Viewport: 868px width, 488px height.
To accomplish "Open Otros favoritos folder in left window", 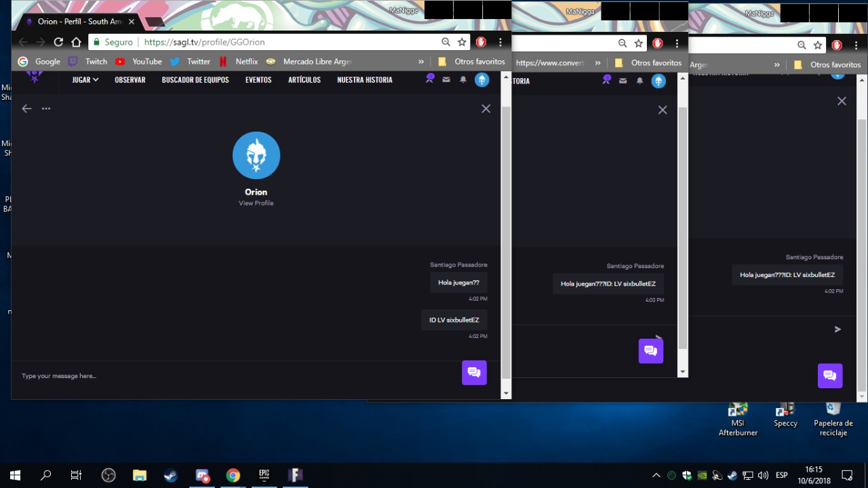I will (471, 61).
